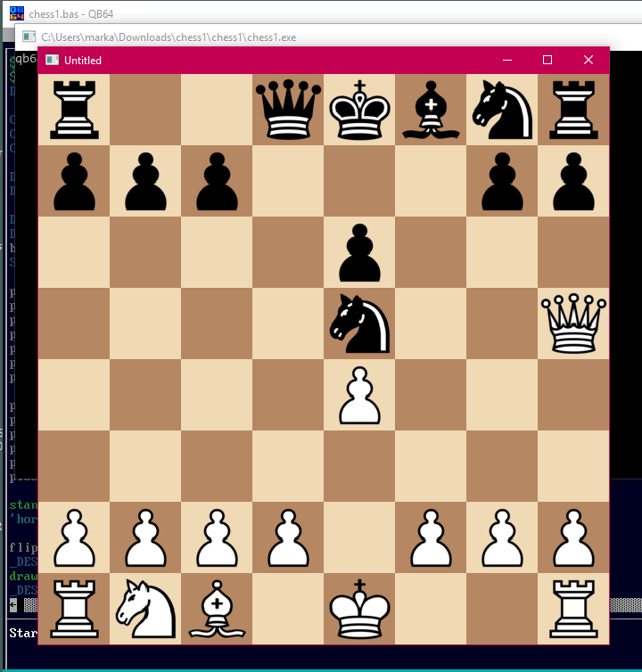The image size is (642, 672).
Task: Select the white rook in bottom-left corner
Action: [74, 609]
